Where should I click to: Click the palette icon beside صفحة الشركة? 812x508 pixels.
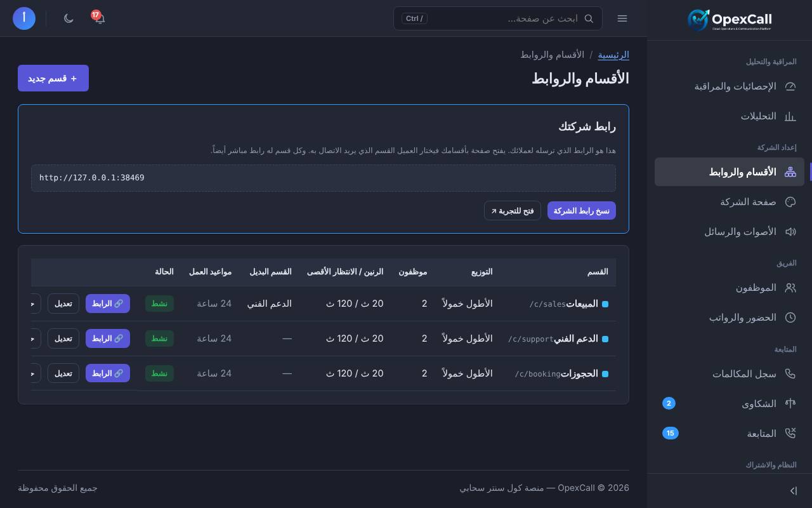790,202
